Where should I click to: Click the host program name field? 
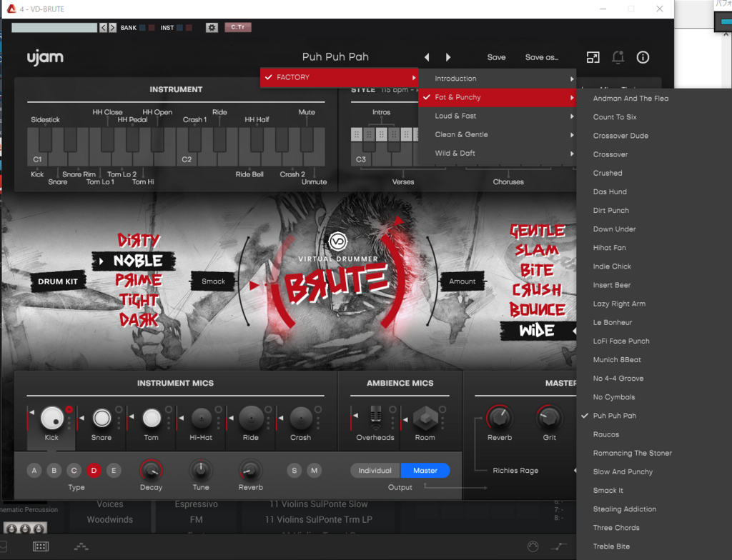(x=54, y=28)
